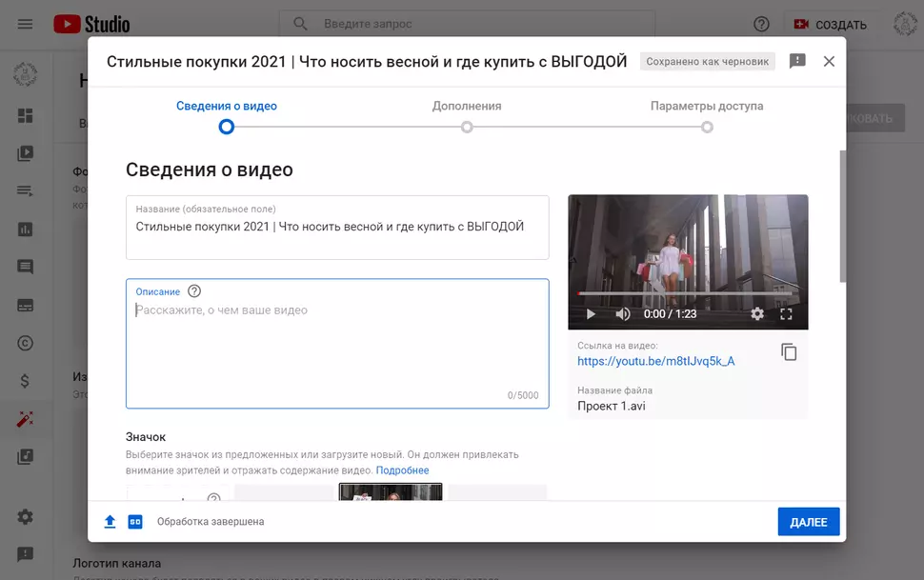Open the send feedback icon in dialog header

tap(797, 61)
